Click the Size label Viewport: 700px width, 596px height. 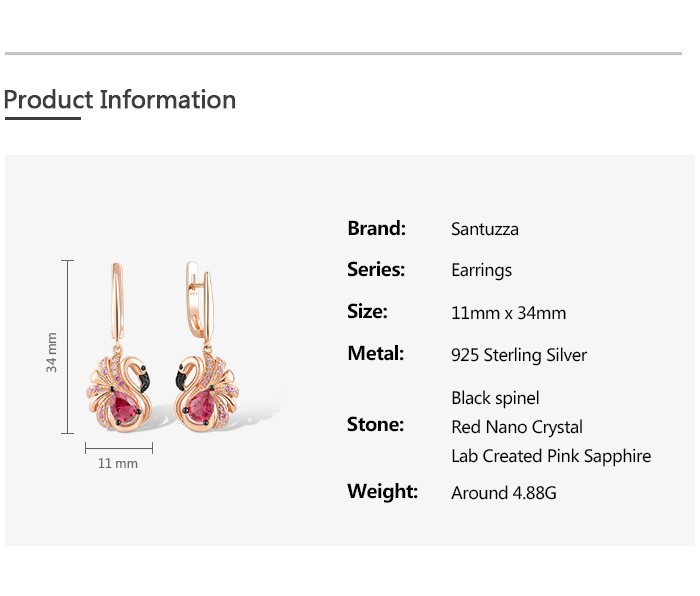pos(367,311)
